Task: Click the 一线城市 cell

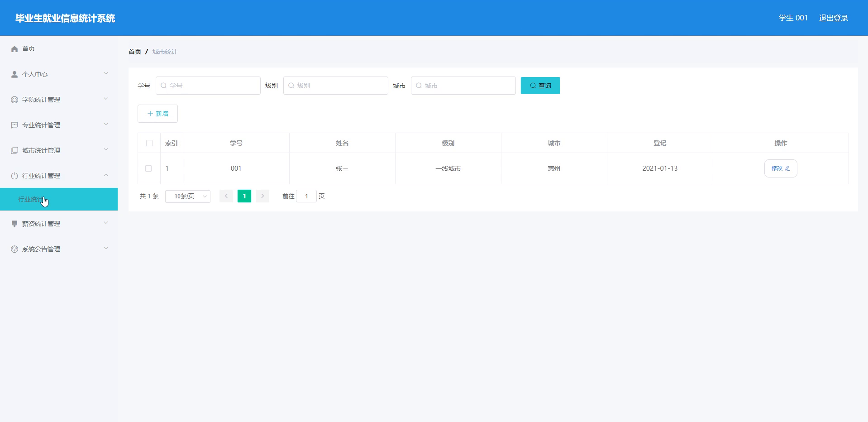Action: 448,168
